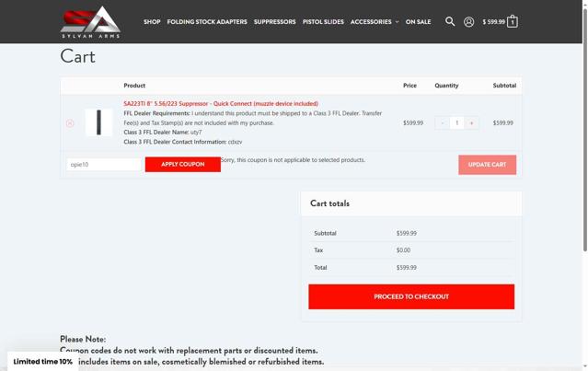Click the quantity number field
Viewport: 588px width, 371px height.
coord(456,123)
